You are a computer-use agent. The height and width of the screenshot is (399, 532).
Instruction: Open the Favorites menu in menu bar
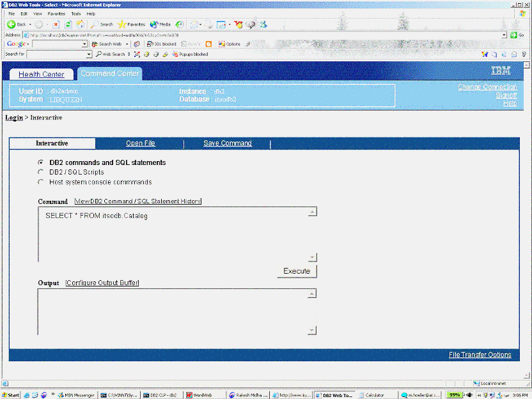(57, 13)
